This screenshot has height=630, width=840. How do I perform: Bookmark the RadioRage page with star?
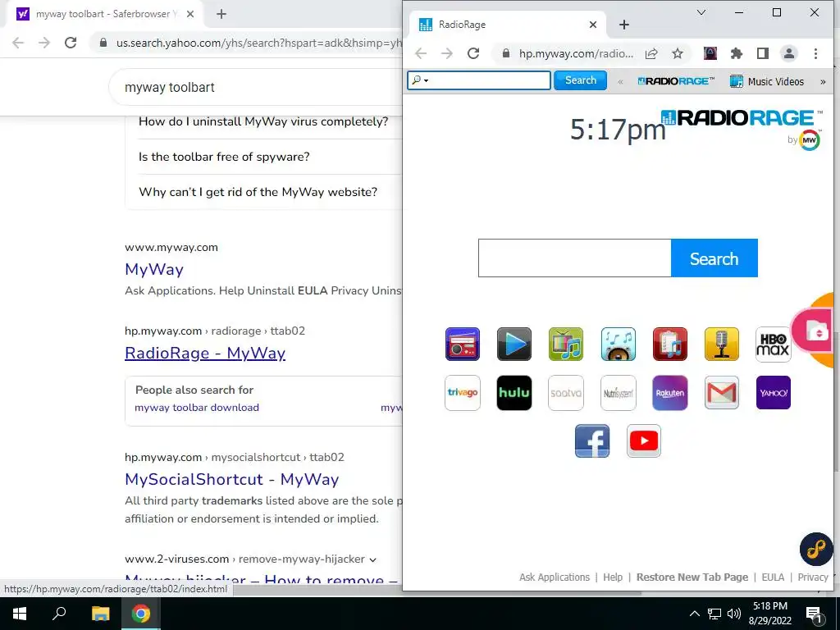click(678, 53)
